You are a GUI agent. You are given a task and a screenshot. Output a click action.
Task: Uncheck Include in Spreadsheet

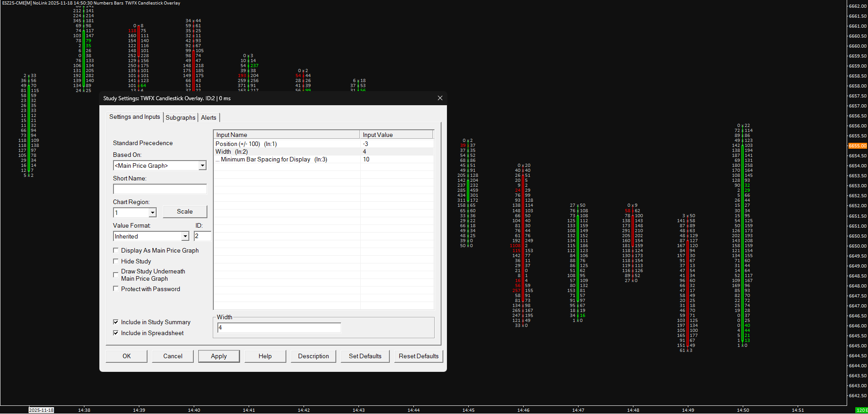point(116,333)
